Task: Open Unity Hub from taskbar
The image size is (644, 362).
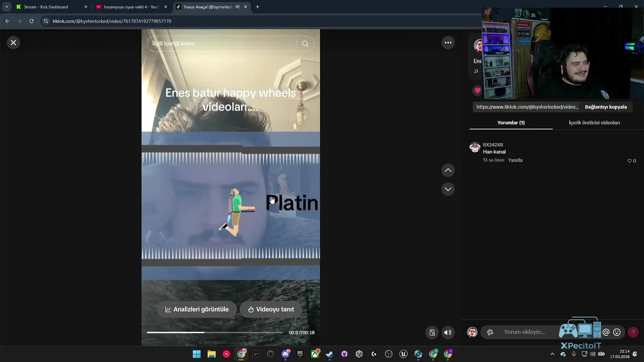Action: pos(359,354)
